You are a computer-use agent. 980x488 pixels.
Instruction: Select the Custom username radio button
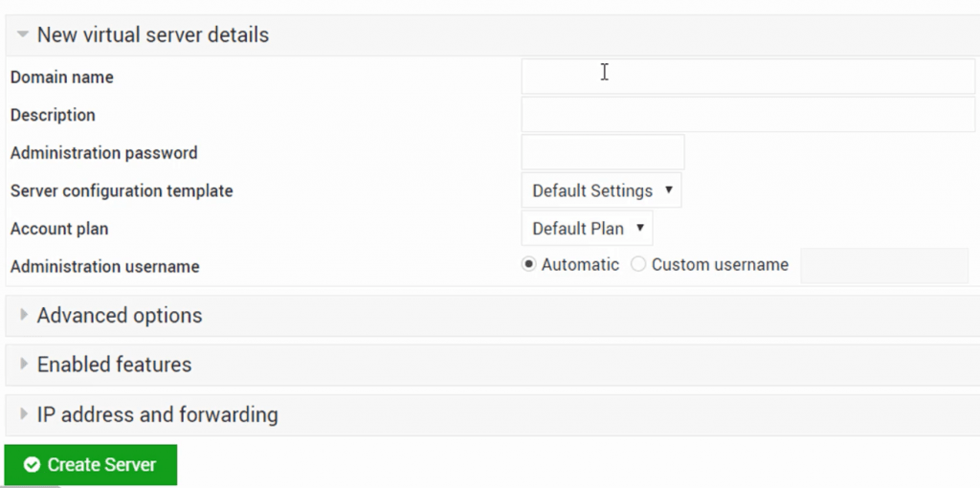pyautogui.click(x=638, y=265)
